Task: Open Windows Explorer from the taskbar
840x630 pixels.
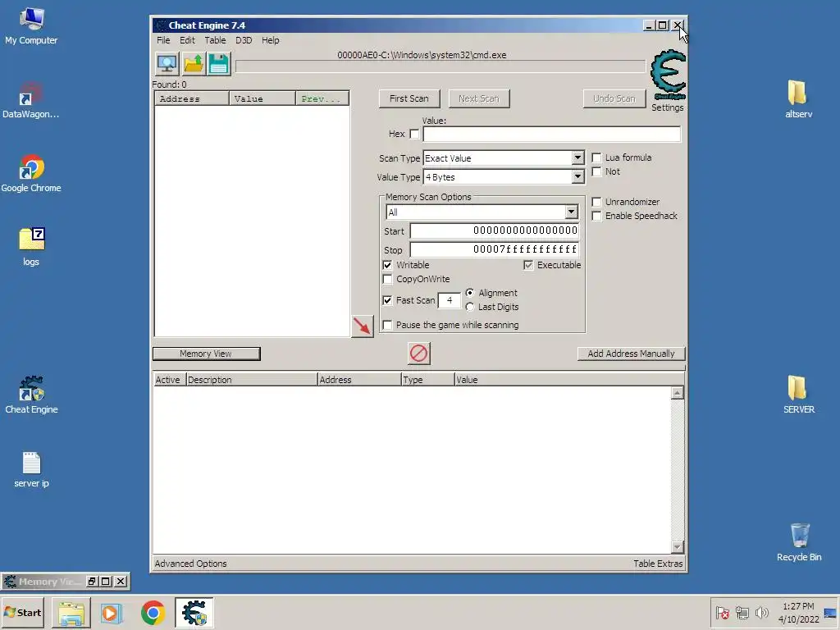Action: pos(71,612)
